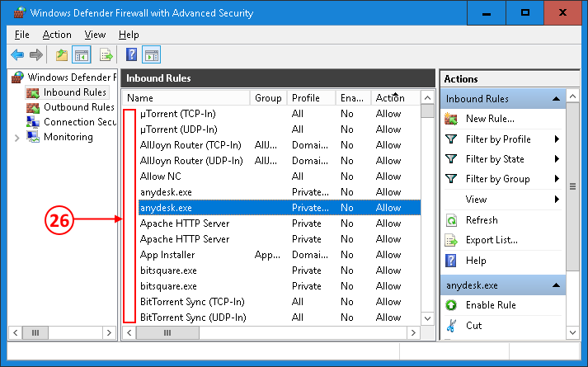
Task: Click View action in Actions pane
Action: [476, 199]
